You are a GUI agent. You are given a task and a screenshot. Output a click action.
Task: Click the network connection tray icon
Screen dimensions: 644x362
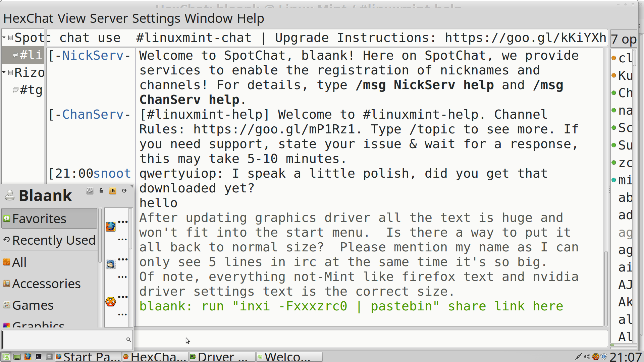pyautogui.click(x=578, y=357)
